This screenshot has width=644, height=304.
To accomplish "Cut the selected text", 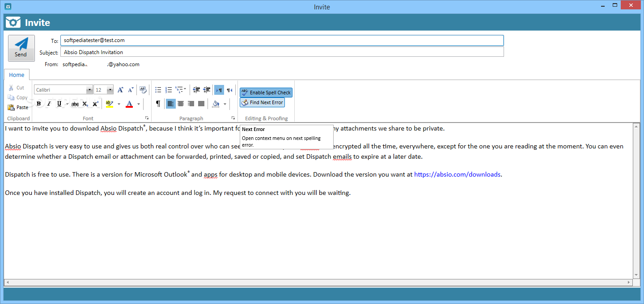I will (x=17, y=88).
